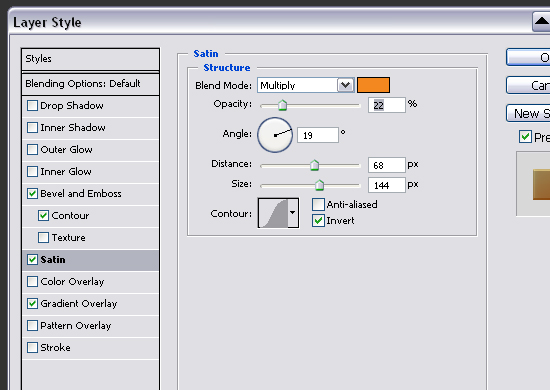550x390 pixels.
Task: Toggle the Preview checkbox
Action: 525,137
